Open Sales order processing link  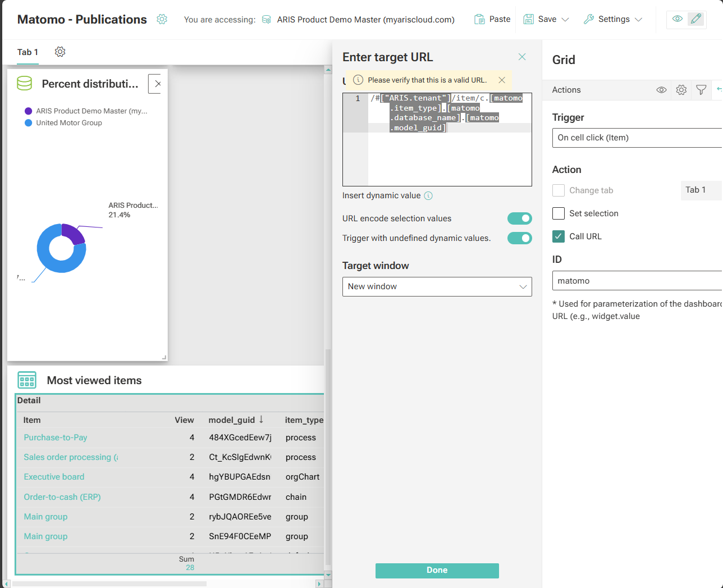click(x=71, y=457)
